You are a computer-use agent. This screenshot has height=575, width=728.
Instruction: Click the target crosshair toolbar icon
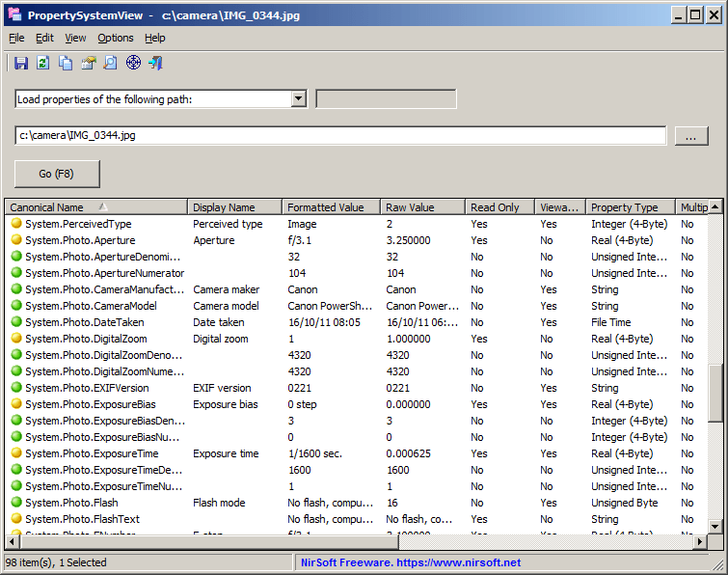pyautogui.click(x=133, y=63)
